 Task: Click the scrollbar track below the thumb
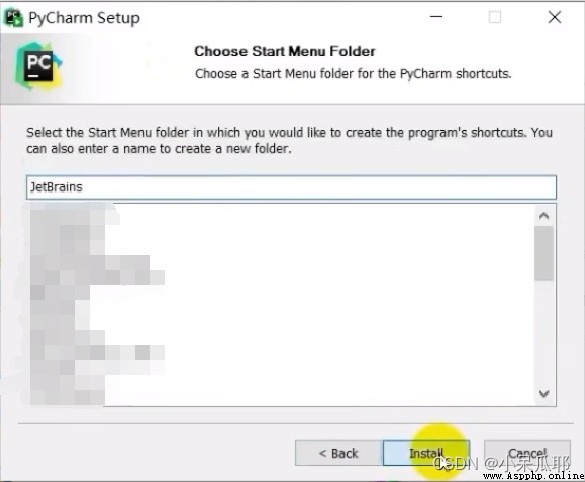pos(544,332)
